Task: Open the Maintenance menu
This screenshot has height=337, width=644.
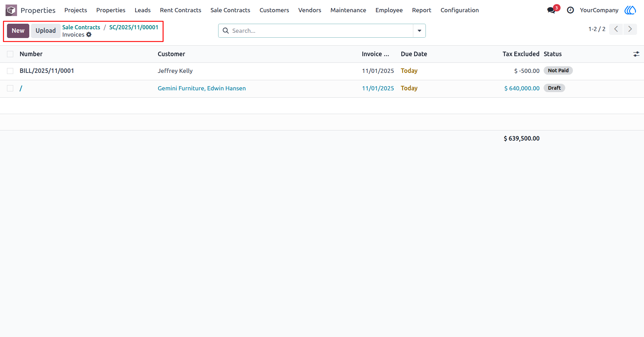Action: 348,10
